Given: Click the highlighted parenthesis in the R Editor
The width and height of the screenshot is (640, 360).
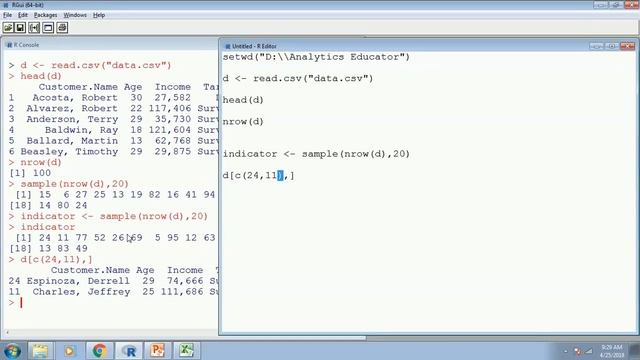Looking at the screenshot, I should (280, 176).
